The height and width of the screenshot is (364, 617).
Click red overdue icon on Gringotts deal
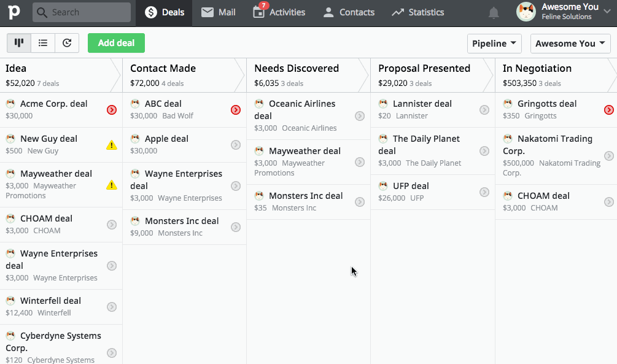[609, 110]
